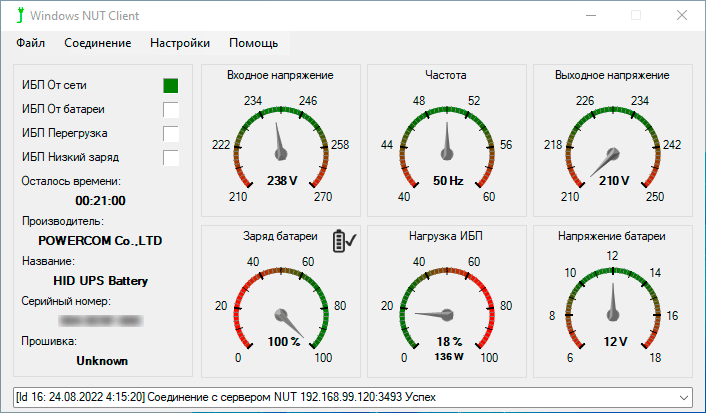Screen dimensions: 706x413
Task: Click the Unknown firmware value
Action: click(102, 361)
